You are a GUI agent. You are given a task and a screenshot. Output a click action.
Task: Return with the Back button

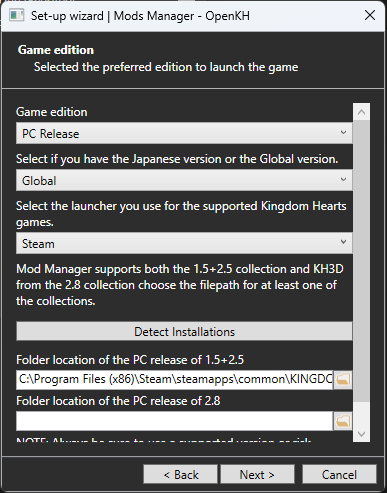180,474
